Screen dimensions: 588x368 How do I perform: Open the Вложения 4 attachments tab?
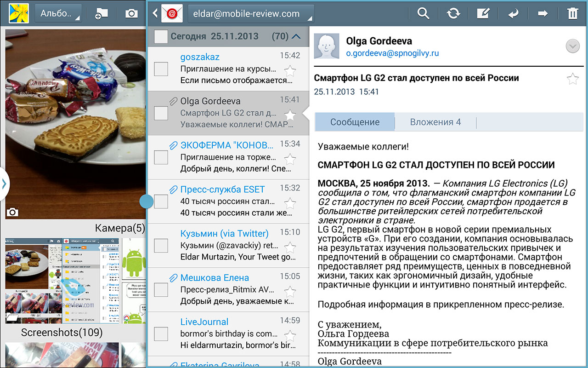[x=435, y=122]
